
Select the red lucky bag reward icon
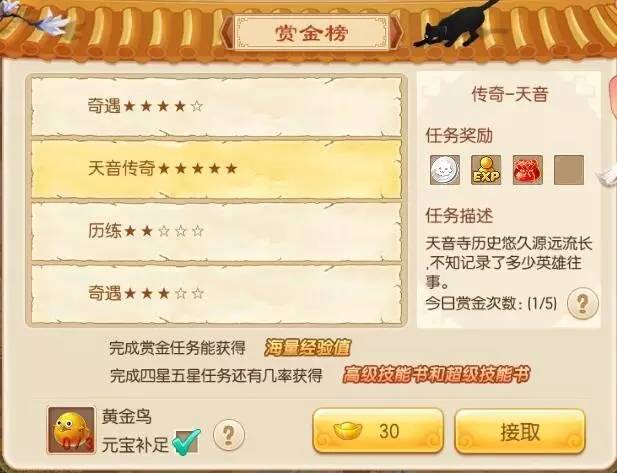point(528,170)
